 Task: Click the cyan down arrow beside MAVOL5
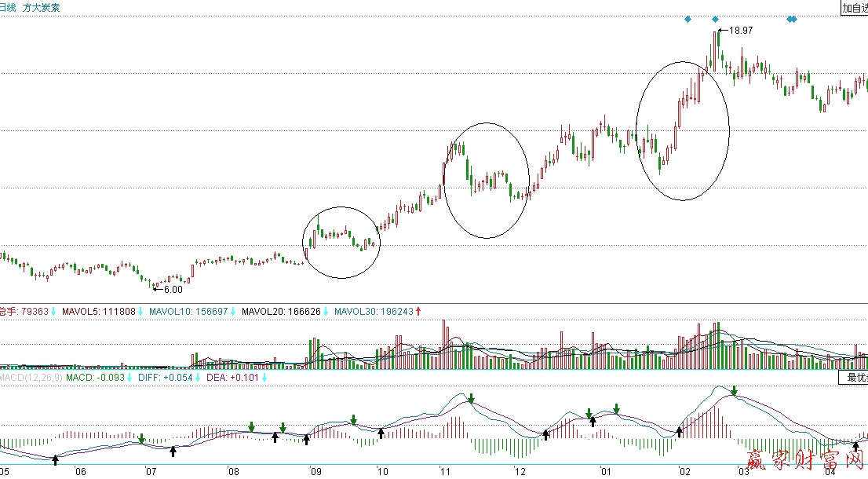[140, 312]
